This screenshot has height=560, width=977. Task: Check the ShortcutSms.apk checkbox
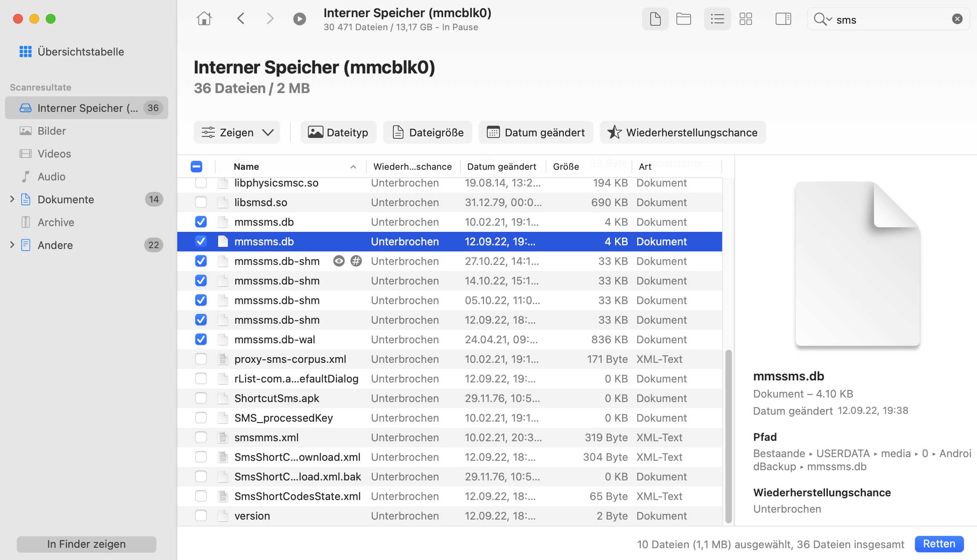[201, 398]
